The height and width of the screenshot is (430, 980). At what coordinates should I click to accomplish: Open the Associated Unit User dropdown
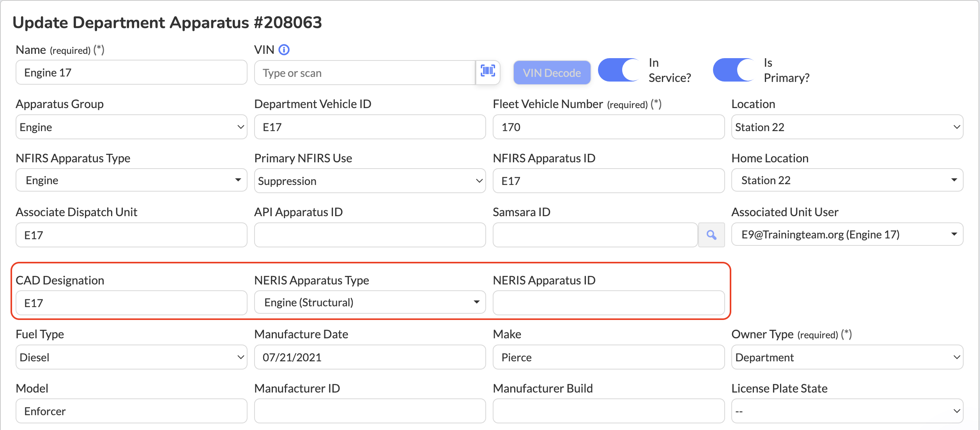847,235
